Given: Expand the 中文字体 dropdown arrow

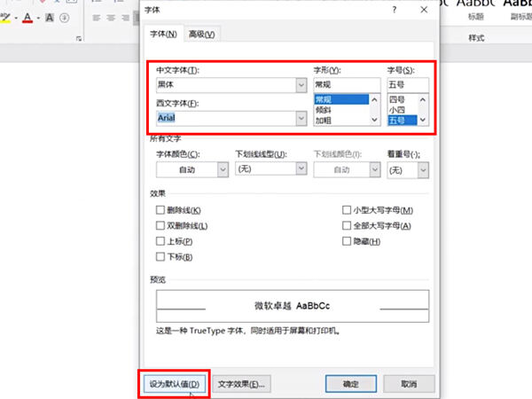Looking at the screenshot, I should pyautogui.click(x=301, y=85).
